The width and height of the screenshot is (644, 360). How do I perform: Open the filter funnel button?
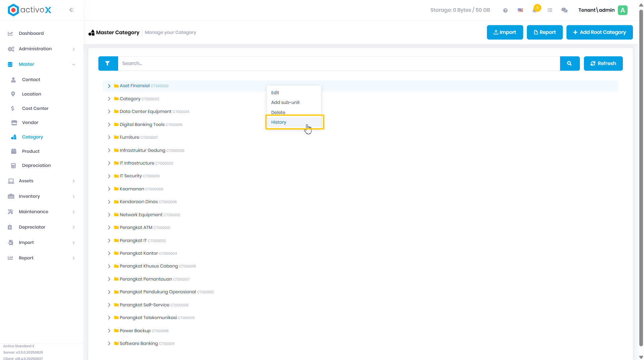(108, 63)
